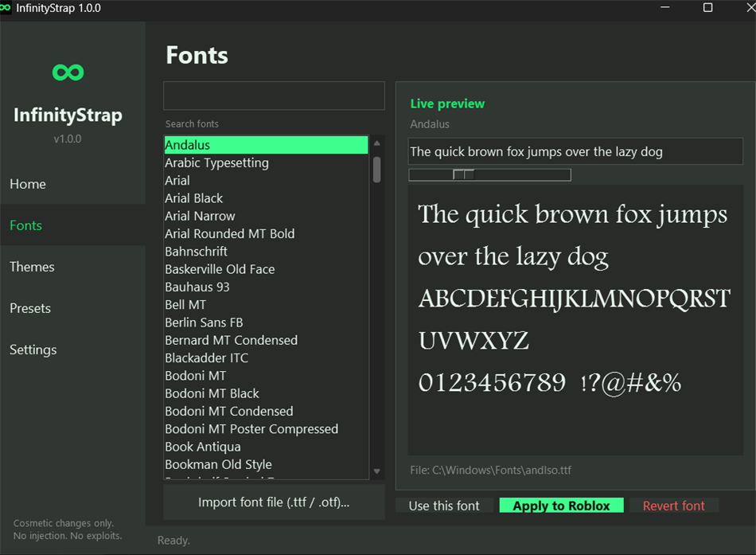The width and height of the screenshot is (756, 555).
Task: Select the Fonts sidebar item
Action: pos(72,225)
